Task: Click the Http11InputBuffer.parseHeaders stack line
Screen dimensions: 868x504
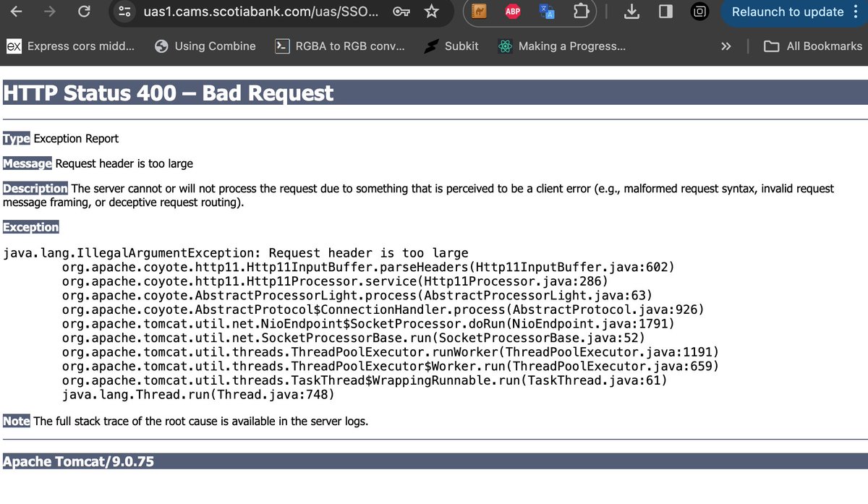Action: [x=368, y=268]
